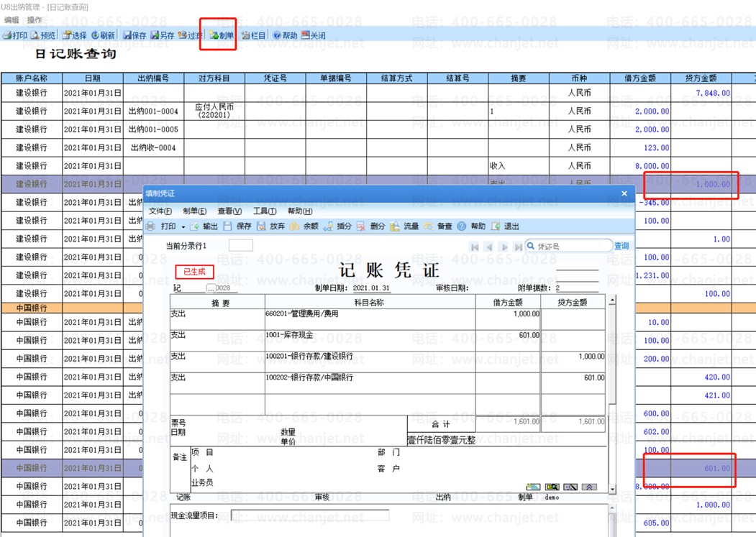Click the 查询 button beside 凭证号

(621, 246)
